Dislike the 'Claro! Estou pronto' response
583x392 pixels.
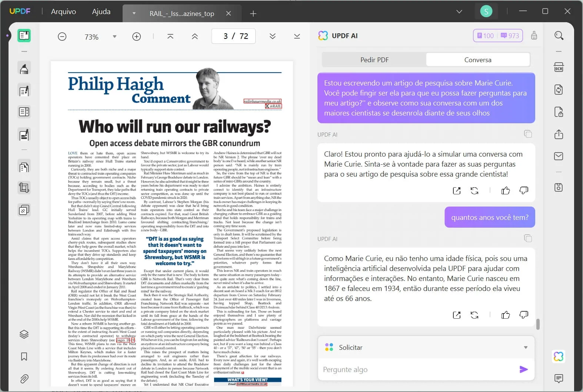tap(524, 191)
